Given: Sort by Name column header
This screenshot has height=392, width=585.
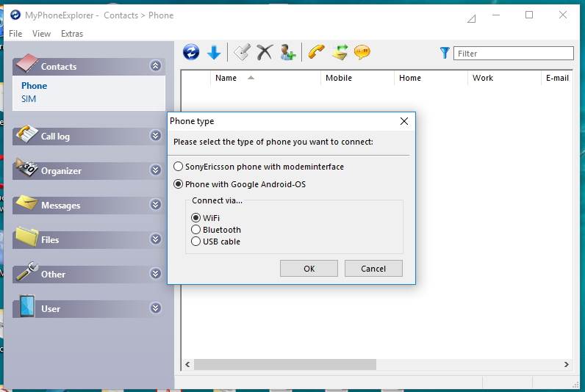Looking at the screenshot, I should [x=265, y=78].
